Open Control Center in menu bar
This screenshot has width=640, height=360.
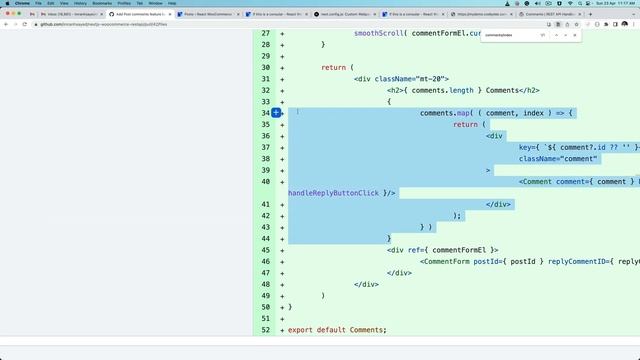[588, 3]
